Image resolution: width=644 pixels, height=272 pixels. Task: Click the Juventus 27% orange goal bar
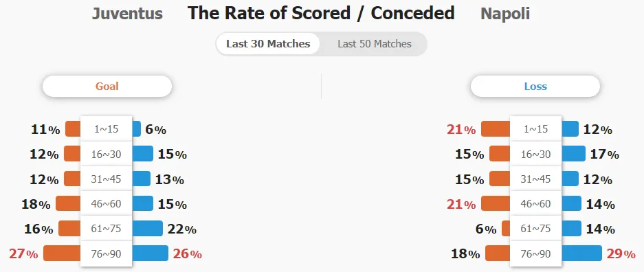[62, 253]
